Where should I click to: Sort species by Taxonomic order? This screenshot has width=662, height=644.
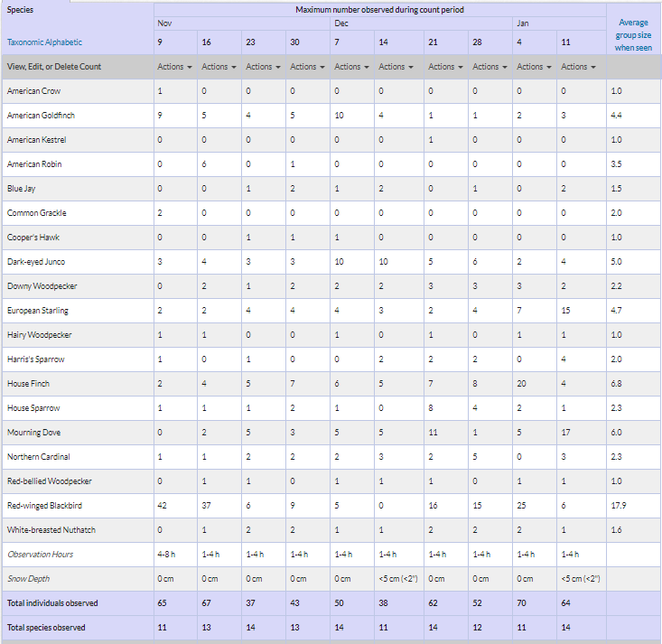coord(24,42)
